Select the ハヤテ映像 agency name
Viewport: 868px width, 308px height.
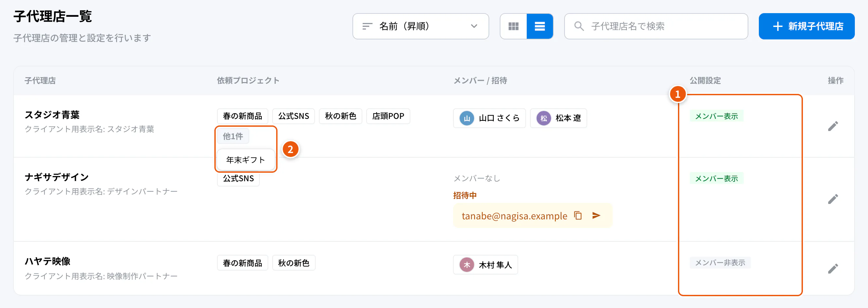click(x=48, y=261)
